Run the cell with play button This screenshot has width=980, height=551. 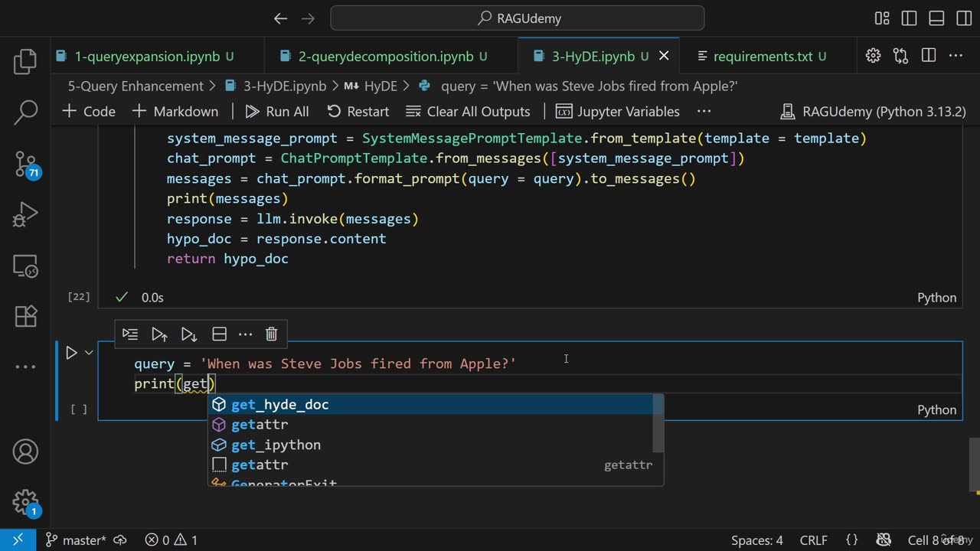point(71,353)
